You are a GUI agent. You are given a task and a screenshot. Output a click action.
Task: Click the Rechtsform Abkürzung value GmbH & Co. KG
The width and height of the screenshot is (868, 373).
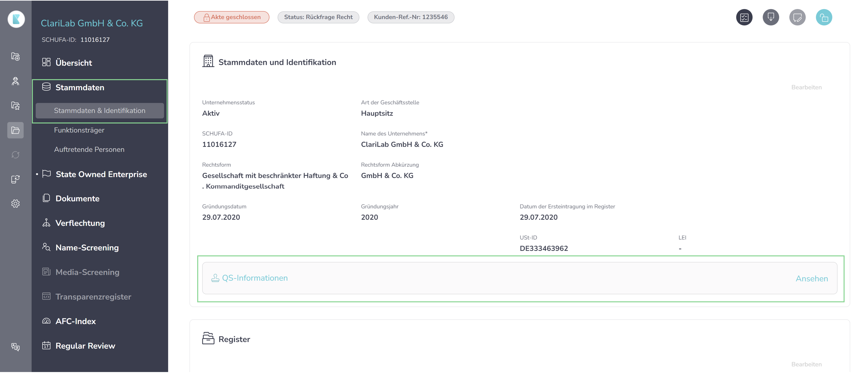point(387,176)
